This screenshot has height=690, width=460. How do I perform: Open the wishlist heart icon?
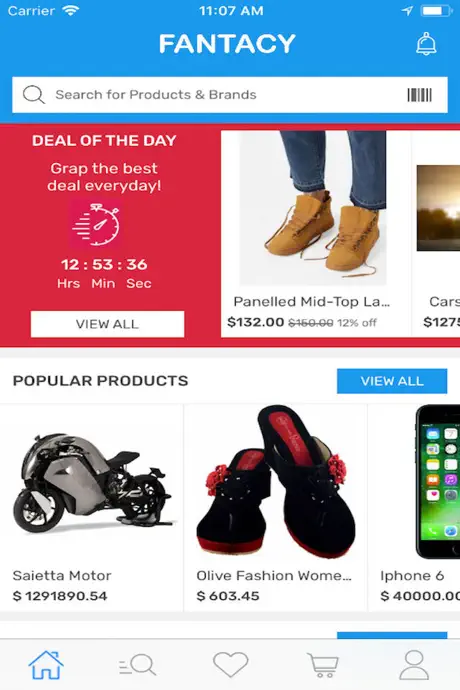tap(230, 664)
